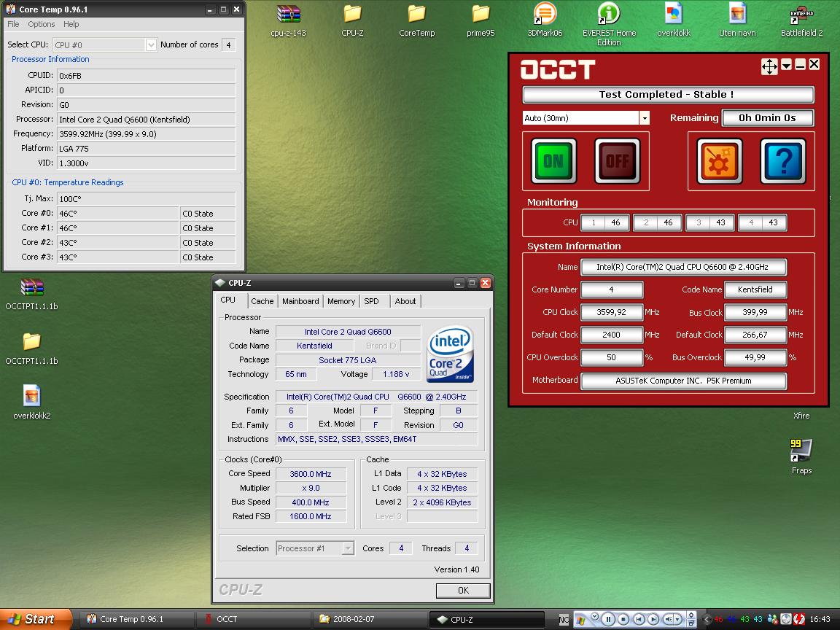Select the Fraps desktop shortcut

pos(801,457)
